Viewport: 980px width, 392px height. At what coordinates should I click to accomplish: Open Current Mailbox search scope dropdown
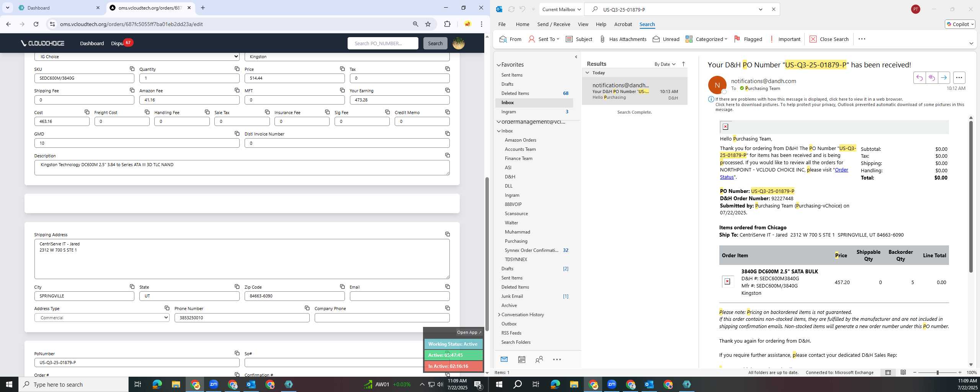click(x=562, y=10)
